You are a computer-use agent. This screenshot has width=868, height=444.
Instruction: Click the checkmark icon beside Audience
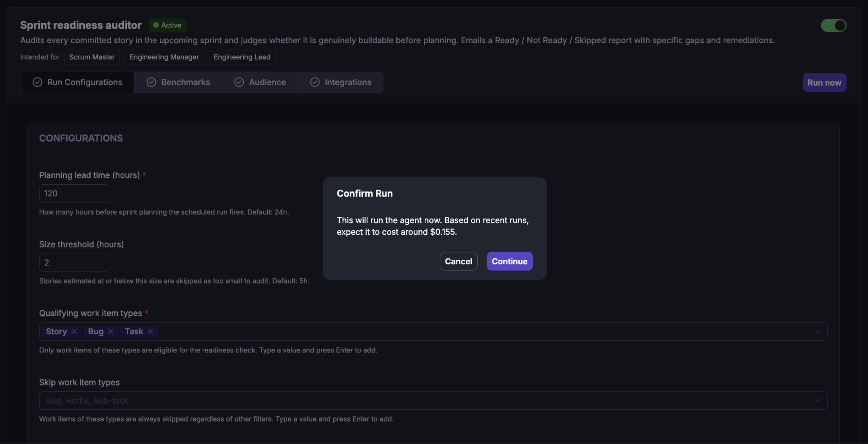tap(239, 82)
